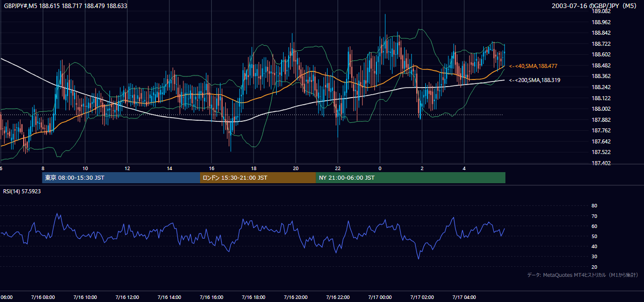Click hour tick 10 under the price chart
644x302 pixels.
pos(85,169)
